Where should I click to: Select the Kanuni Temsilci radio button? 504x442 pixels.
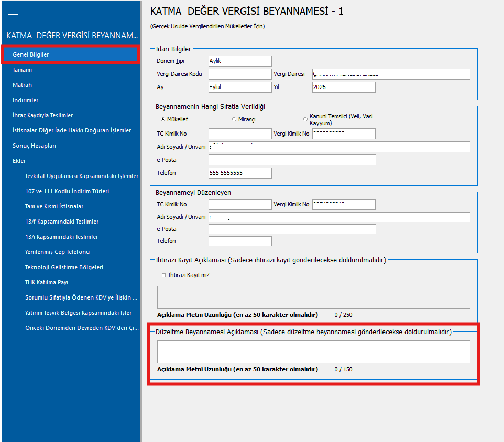(x=305, y=119)
